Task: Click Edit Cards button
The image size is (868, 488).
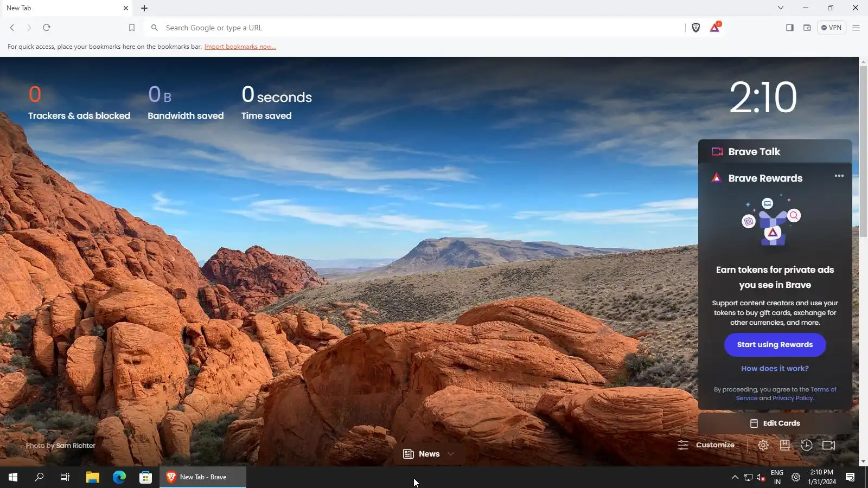Action: pyautogui.click(x=775, y=423)
